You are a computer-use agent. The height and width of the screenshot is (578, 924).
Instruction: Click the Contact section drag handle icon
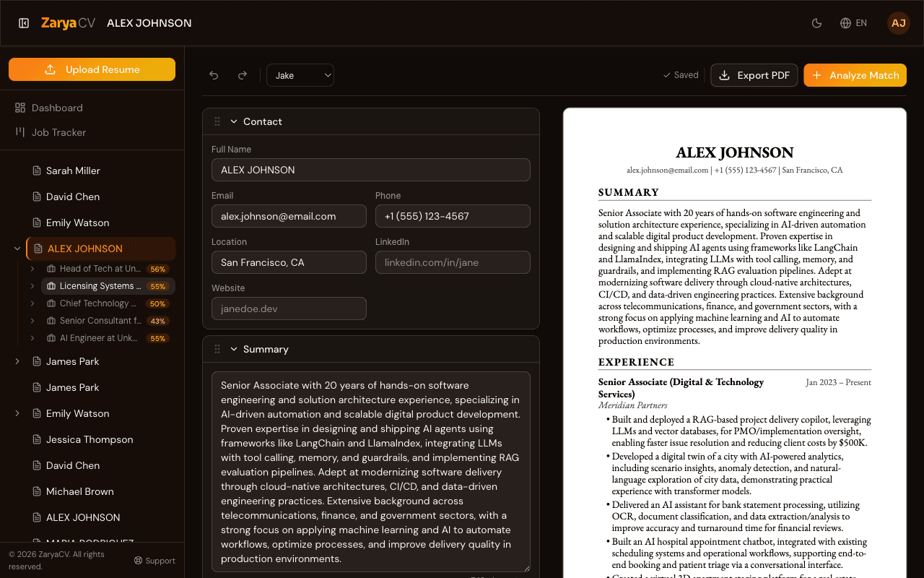217,121
